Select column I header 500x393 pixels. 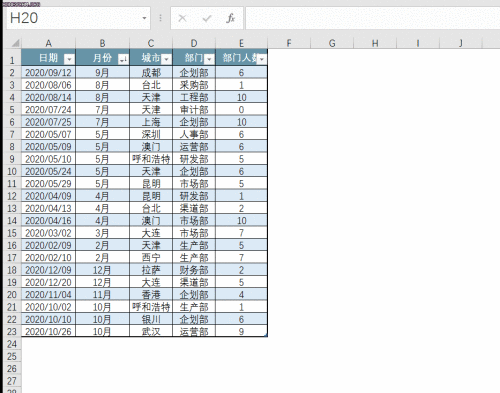[418, 43]
